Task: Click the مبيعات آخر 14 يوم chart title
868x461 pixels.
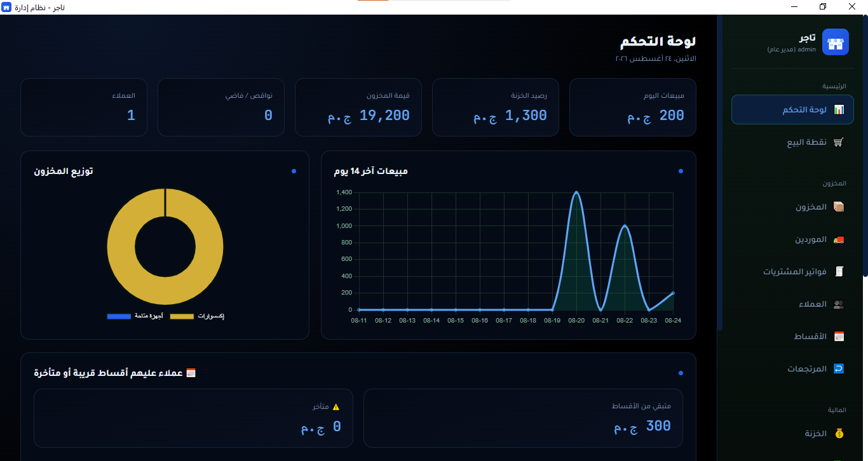Action: click(x=371, y=171)
